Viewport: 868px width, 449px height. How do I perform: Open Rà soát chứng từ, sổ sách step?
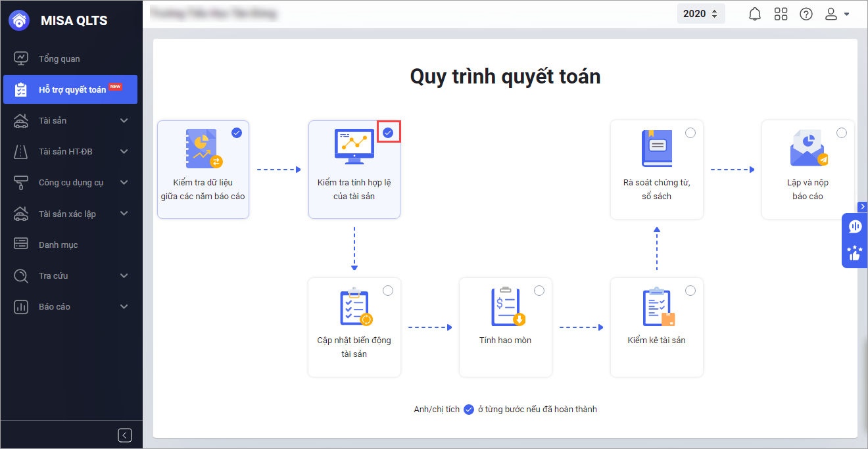coord(657,170)
